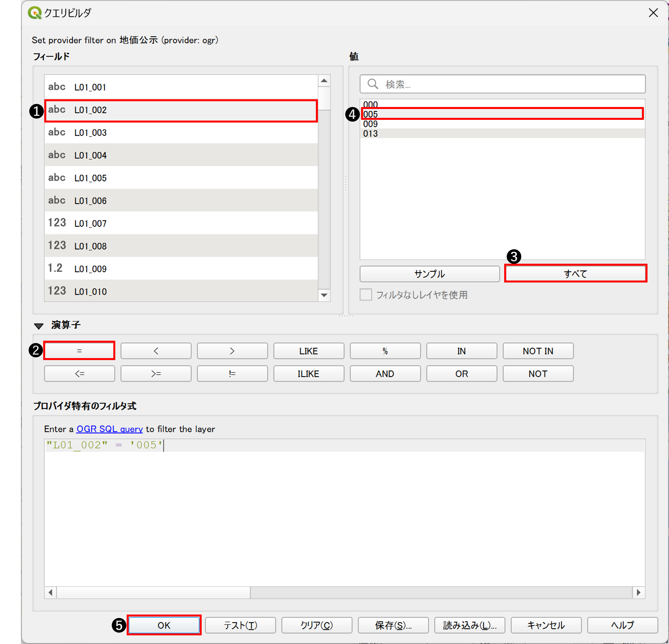Select the L01_002 field row
Image resolution: width=669 pixels, height=644 pixels.
(x=181, y=110)
